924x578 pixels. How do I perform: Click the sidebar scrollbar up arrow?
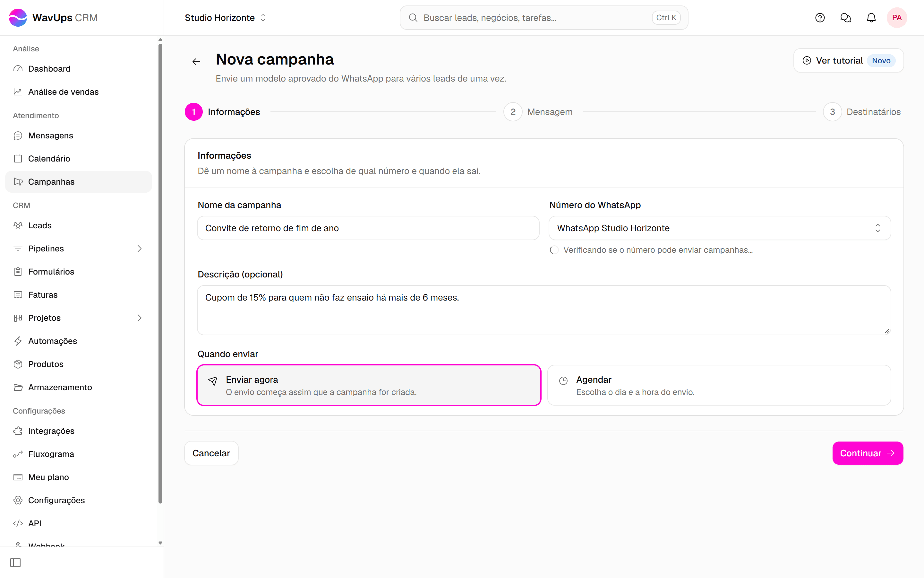pyautogui.click(x=160, y=40)
